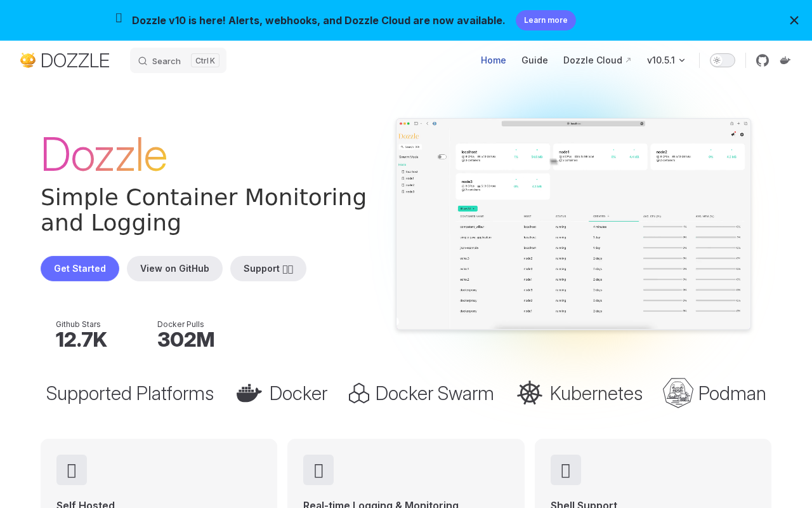The image size is (812, 508).
Task: Click the Supported Platforms heading
Action: [130, 394]
